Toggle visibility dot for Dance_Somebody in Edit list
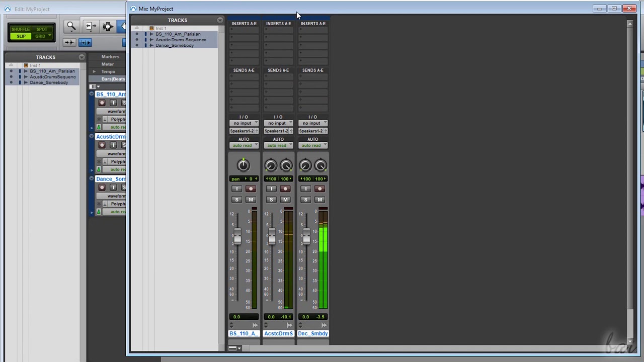The height and width of the screenshot is (362, 644). [x=11, y=82]
